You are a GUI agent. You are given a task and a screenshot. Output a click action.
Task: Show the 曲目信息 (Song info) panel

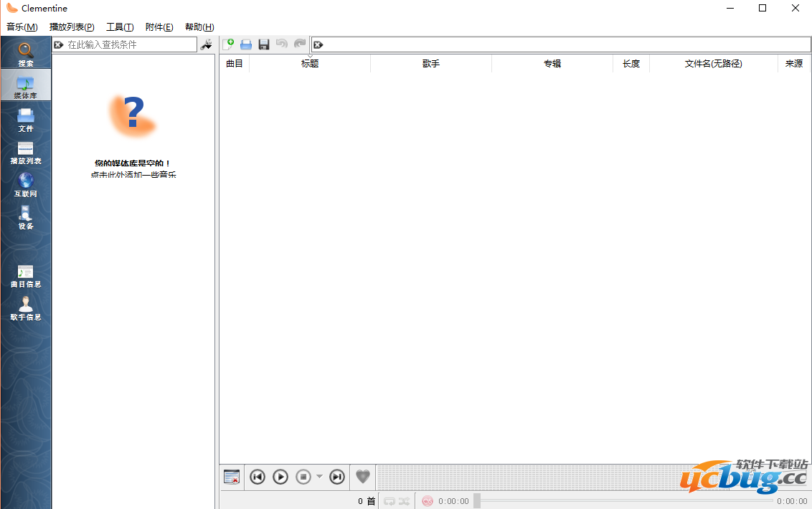click(x=26, y=276)
